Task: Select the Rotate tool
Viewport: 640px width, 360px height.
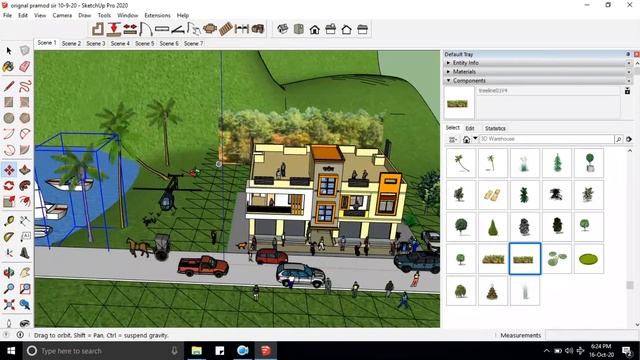Action: 9,186
